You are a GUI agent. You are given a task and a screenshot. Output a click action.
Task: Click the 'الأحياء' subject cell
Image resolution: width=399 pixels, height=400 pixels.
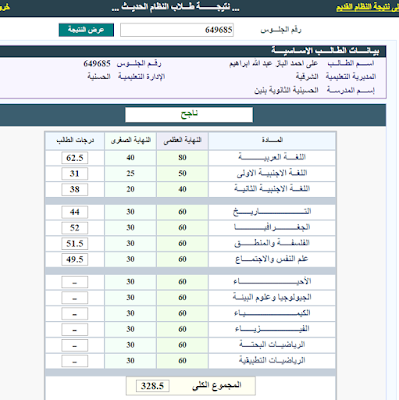pos(272,282)
